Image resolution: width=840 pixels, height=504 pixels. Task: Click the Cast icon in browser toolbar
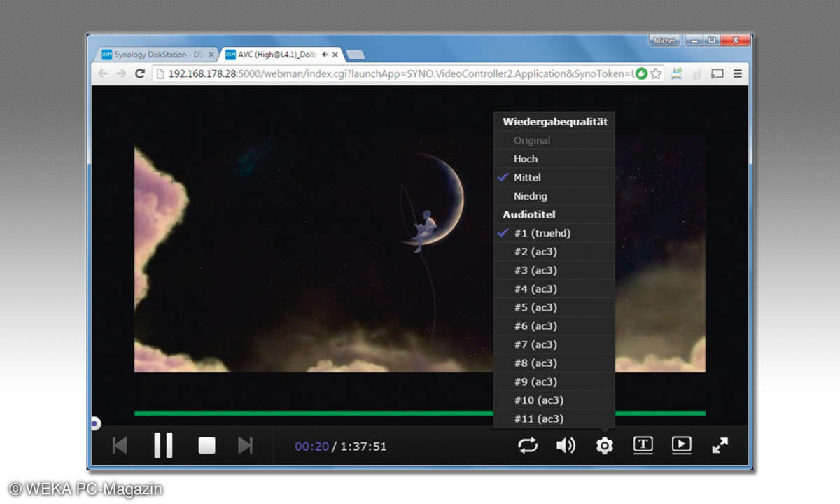pos(717,73)
